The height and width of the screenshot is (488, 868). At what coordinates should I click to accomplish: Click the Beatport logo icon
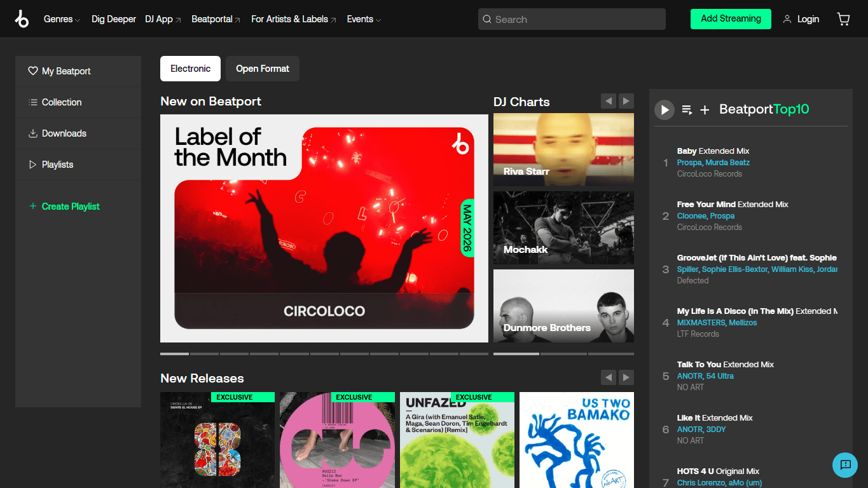pos(22,19)
